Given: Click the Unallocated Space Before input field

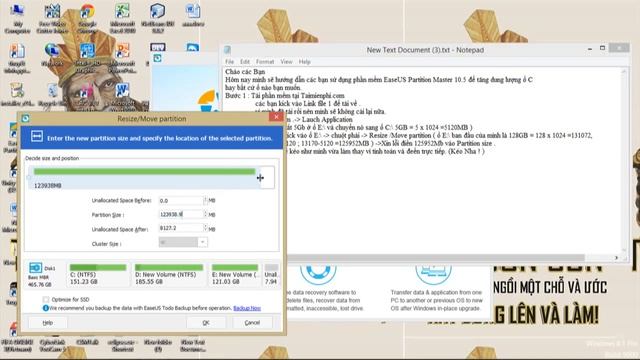Looking at the screenshot, I should point(181,200).
